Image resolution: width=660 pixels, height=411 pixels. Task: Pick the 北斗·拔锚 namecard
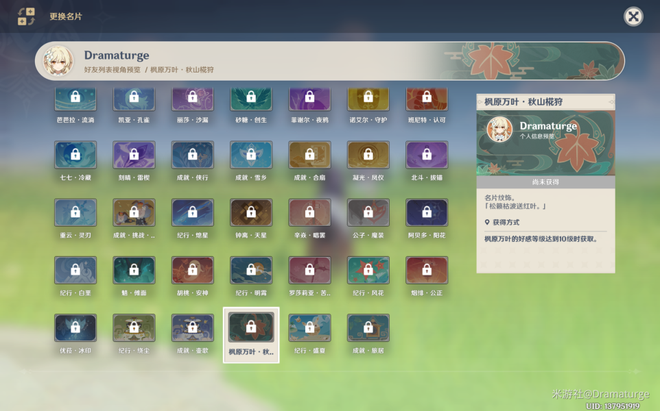(426, 155)
